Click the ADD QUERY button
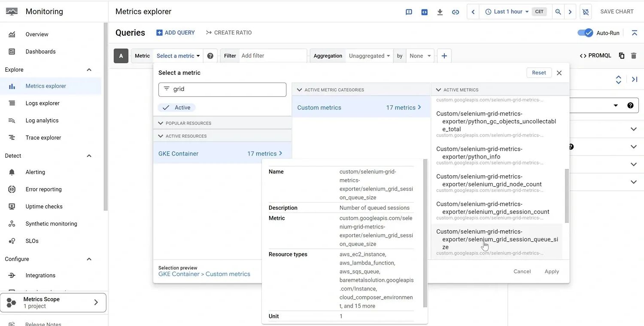Viewport: 644px width, 326px height. [176, 33]
